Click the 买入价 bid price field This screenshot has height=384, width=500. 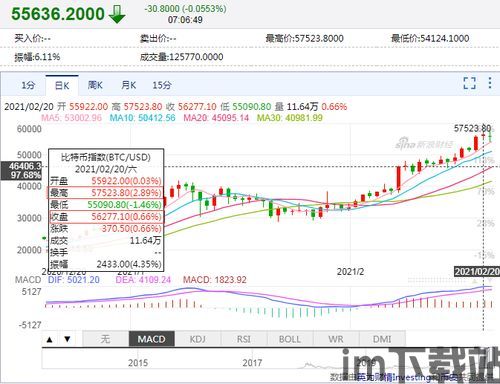pos(32,39)
